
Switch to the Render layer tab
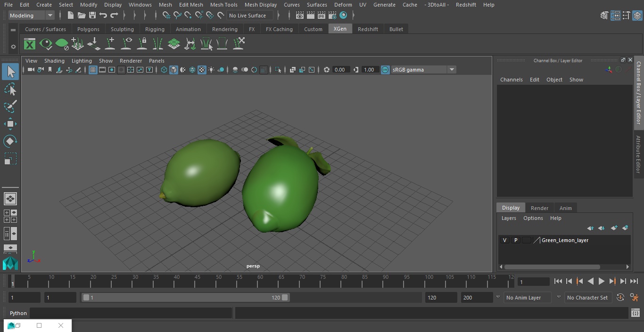click(x=539, y=208)
